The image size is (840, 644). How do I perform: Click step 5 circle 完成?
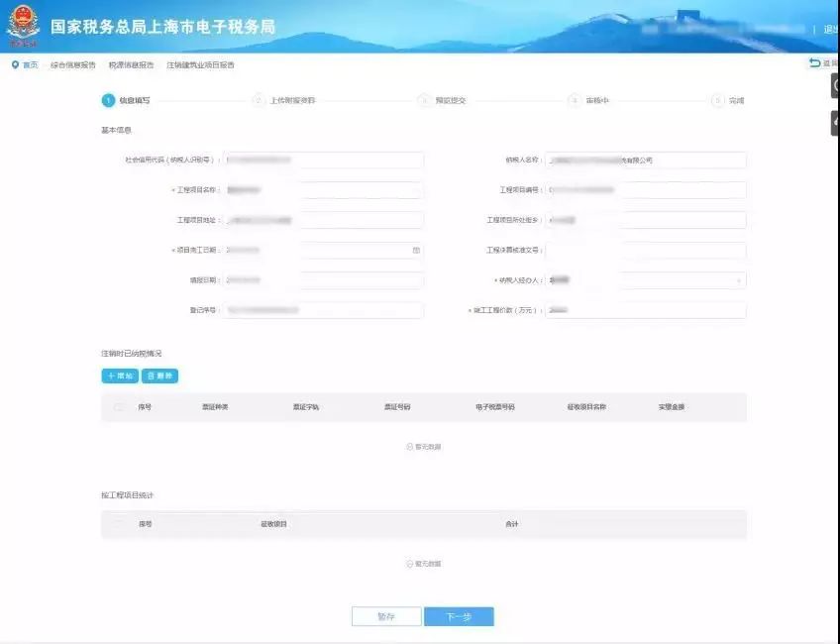pyautogui.click(x=717, y=100)
